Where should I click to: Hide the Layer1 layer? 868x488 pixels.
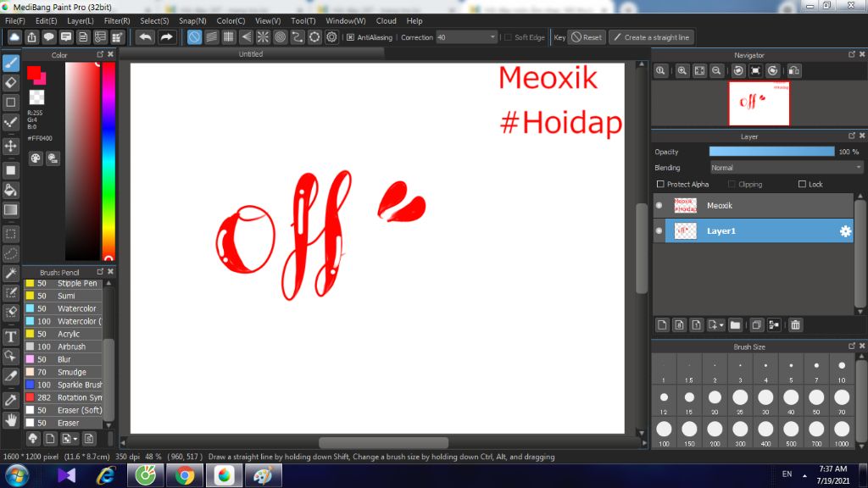[x=659, y=230]
